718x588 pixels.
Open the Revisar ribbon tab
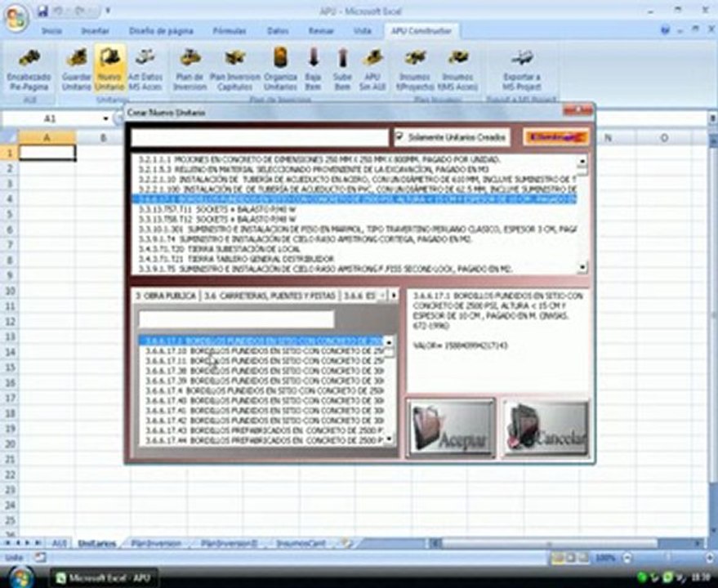pyautogui.click(x=320, y=31)
